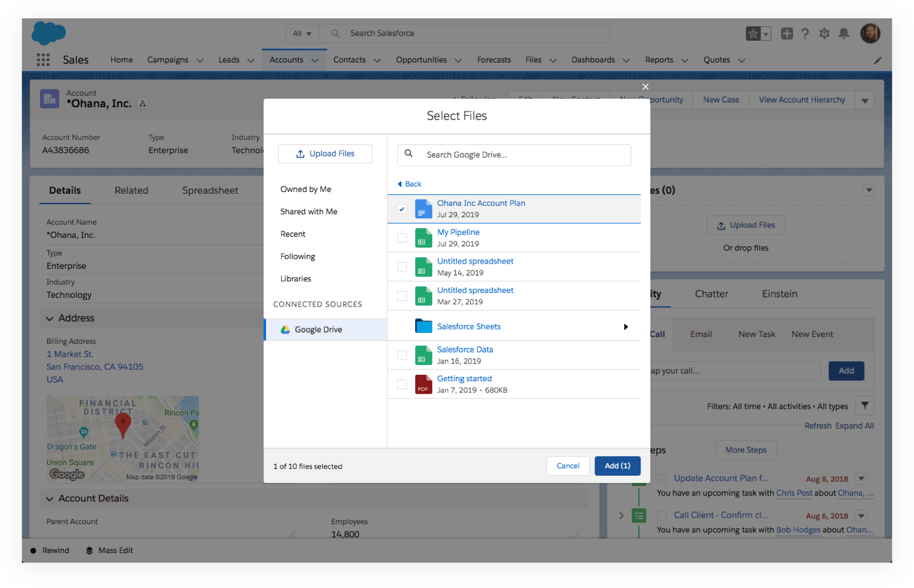Click the help question mark icon

point(805,34)
